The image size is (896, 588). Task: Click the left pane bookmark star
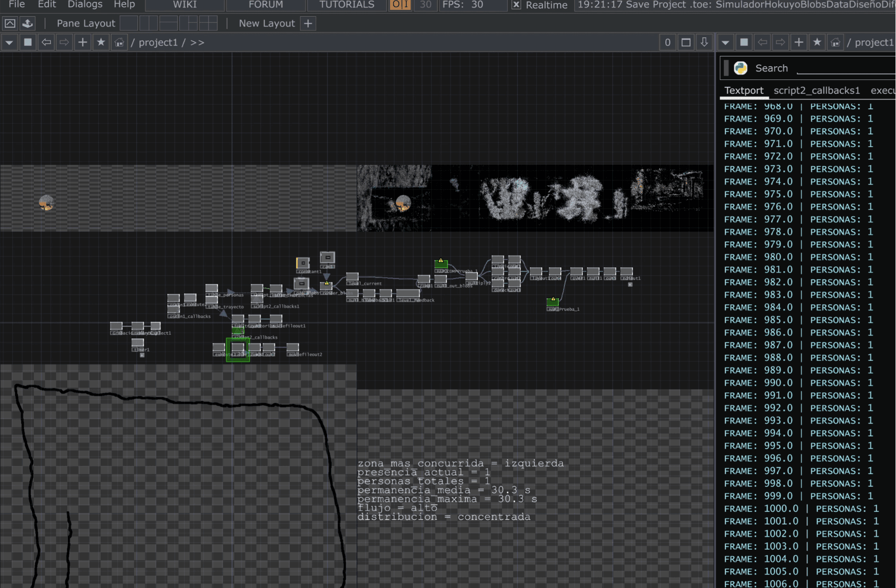(x=101, y=42)
